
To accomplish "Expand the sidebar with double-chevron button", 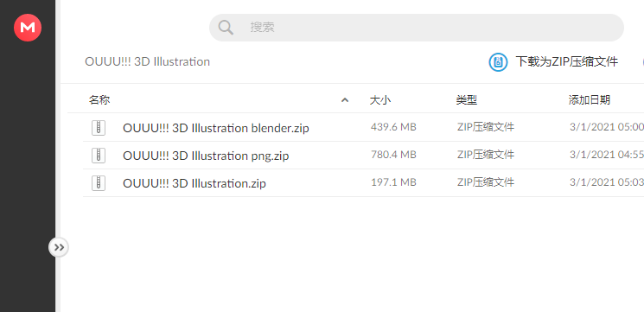I will pos(59,247).
